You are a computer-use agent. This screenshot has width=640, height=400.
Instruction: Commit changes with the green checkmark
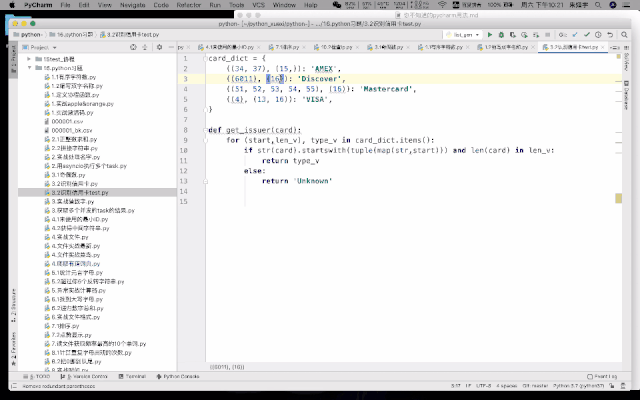[x=587, y=35]
